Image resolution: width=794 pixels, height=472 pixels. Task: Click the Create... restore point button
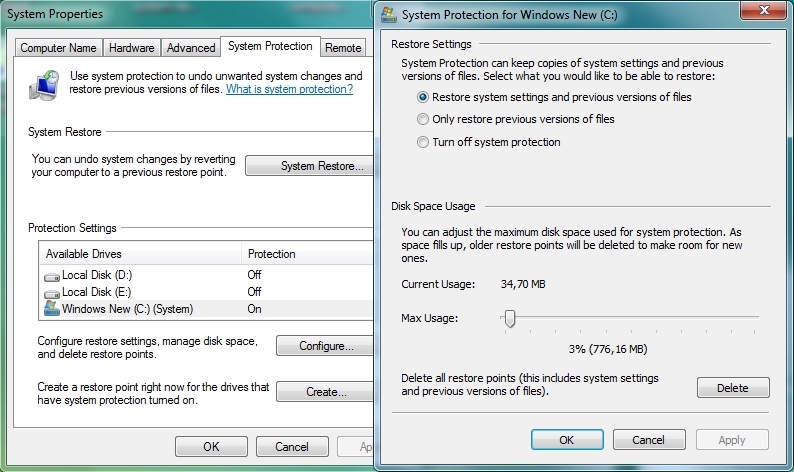325,391
